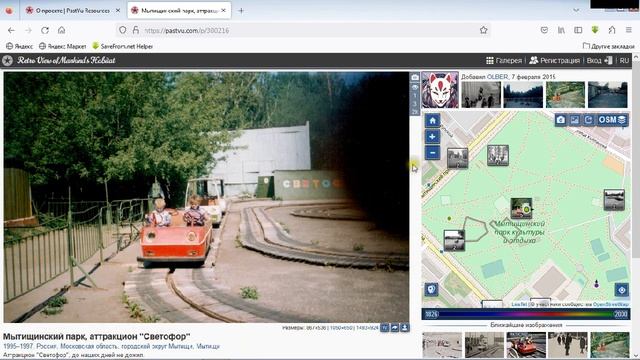Open first OLBER thumbnail beside the avatar
The image size is (640, 360).
point(481,95)
